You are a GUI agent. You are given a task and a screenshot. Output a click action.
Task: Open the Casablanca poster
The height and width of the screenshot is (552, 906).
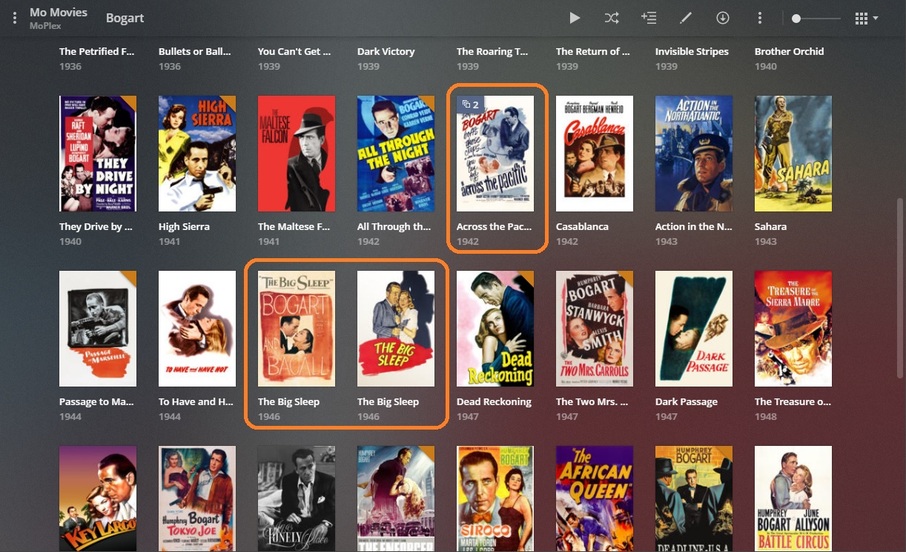595,154
